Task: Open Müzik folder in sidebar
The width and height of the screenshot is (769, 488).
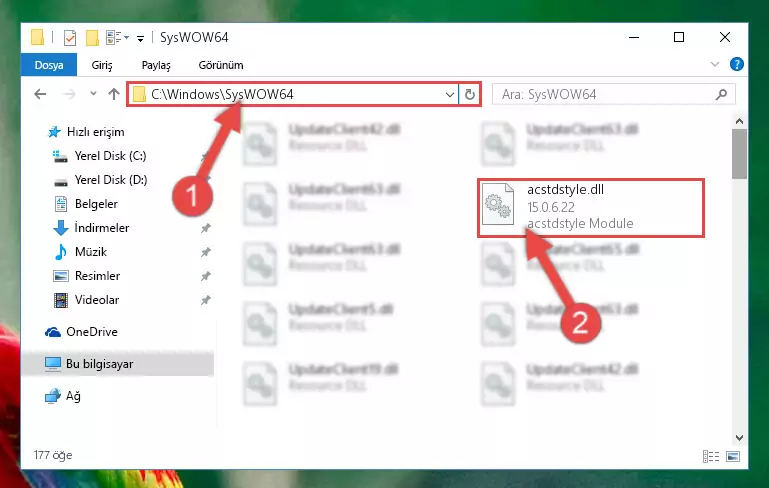Action: coord(90,252)
